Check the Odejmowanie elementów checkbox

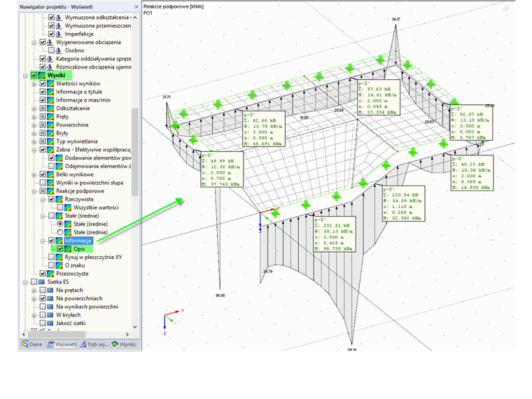click(x=51, y=167)
